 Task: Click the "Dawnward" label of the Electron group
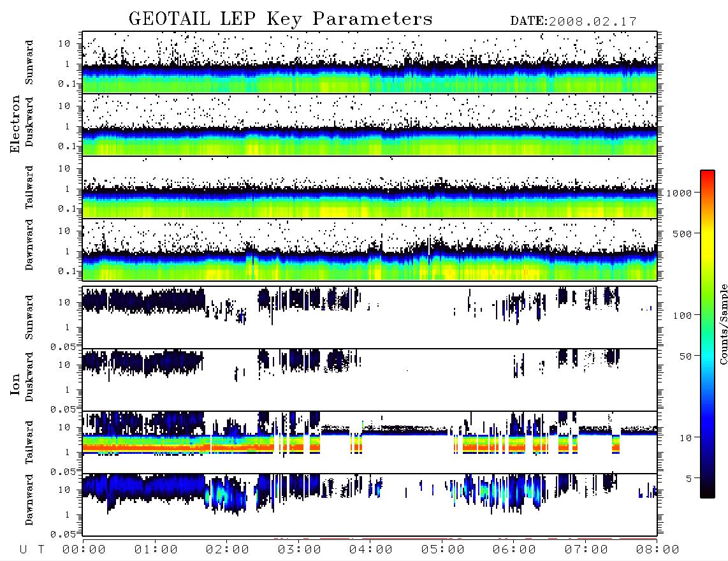[x=29, y=245]
